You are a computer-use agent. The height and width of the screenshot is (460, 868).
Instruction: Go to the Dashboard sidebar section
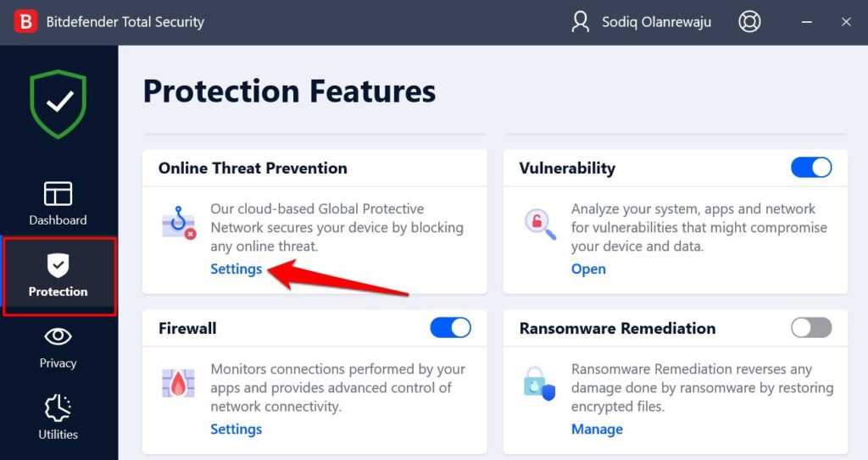click(x=58, y=204)
